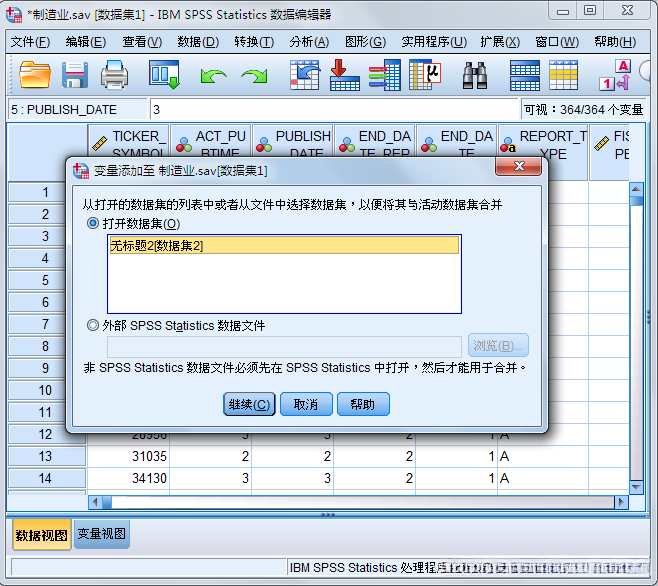
Task: Open the 实用程序(U) menu
Action: [x=434, y=42]
